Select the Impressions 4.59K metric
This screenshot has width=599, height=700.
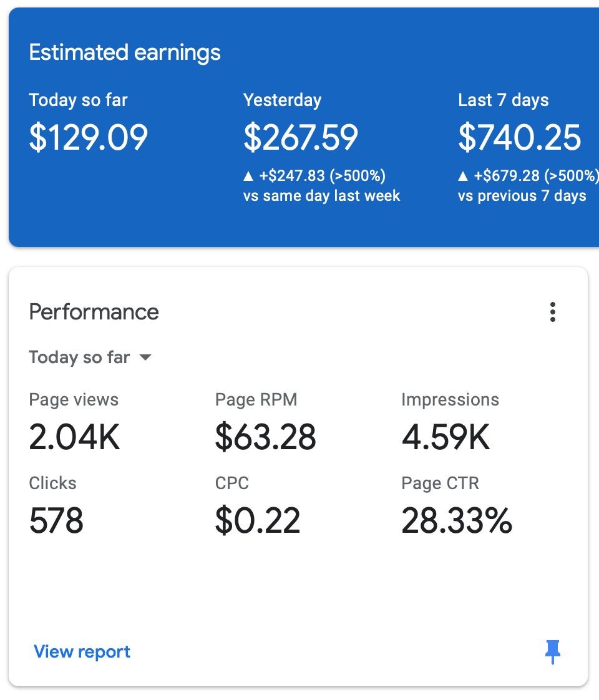[446, 437]
